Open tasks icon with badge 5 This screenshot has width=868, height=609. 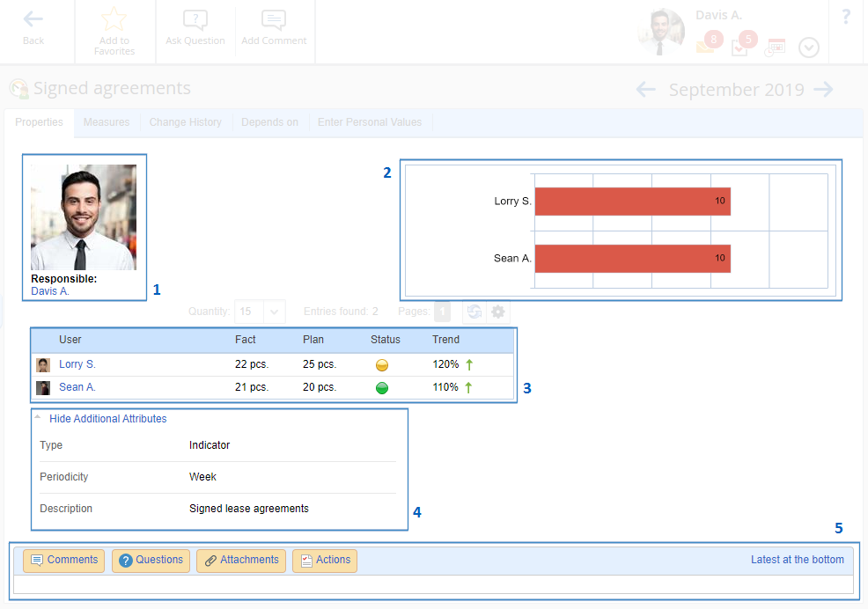[741, 47]
